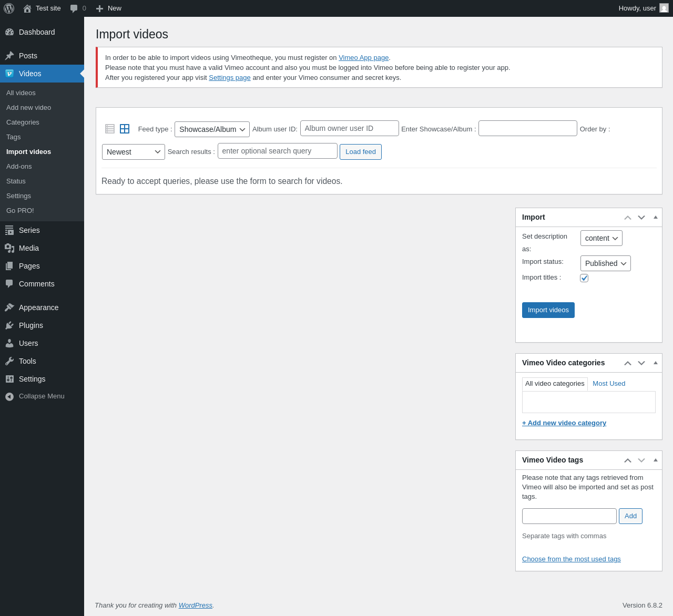Open the user avatar in admin bar
This screenshot has height=616, width=673.
(x=664, y=8)
